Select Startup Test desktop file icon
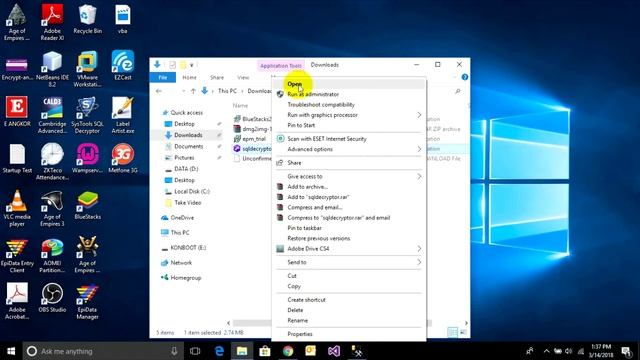 (17, 158)
